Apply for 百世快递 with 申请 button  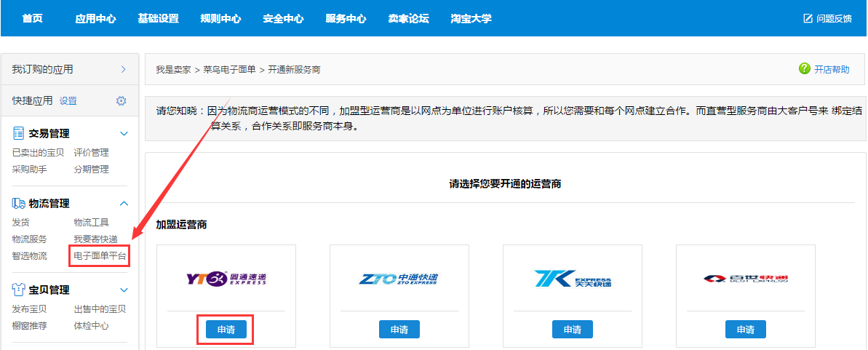point(746,329)
